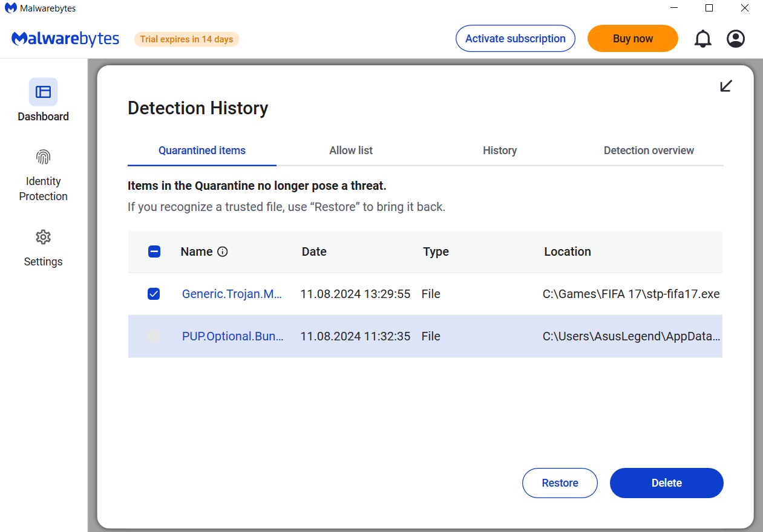Open Identity Protection fingerprint icon
The width and height of the screenshot is (763, 532).
(x=43, y=157)
